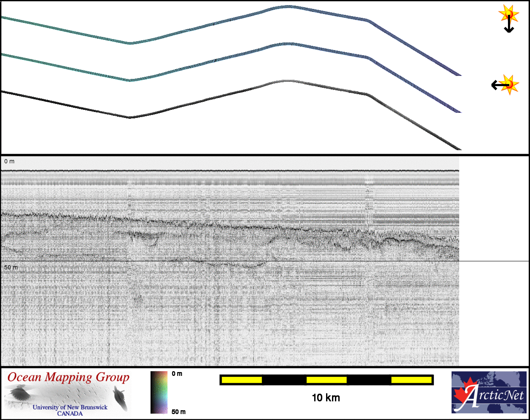
Task: Click the 0 m label beside color legend
Action: (177, 374)
